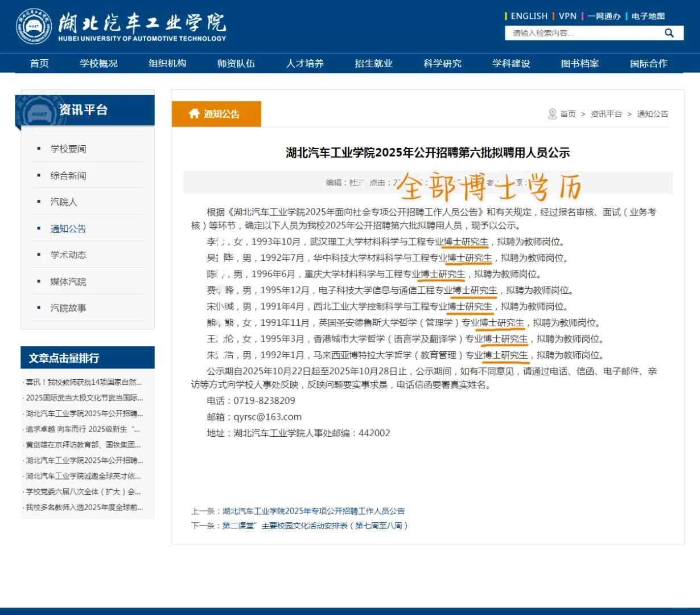The height and width of the screenshot is (615, 700).
Task: Open the 学校概况 navigation menu
Action: (98, 63)
